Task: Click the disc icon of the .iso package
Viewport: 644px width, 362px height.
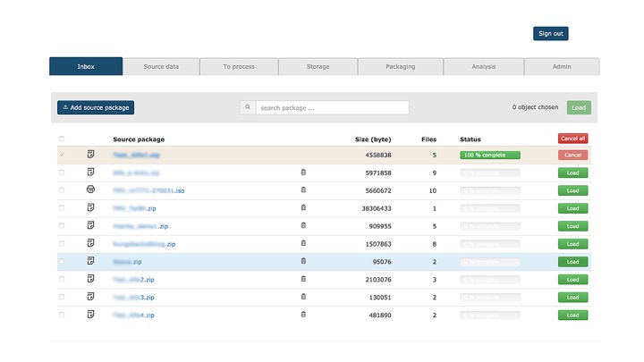Action: click(x=90, y=190)
